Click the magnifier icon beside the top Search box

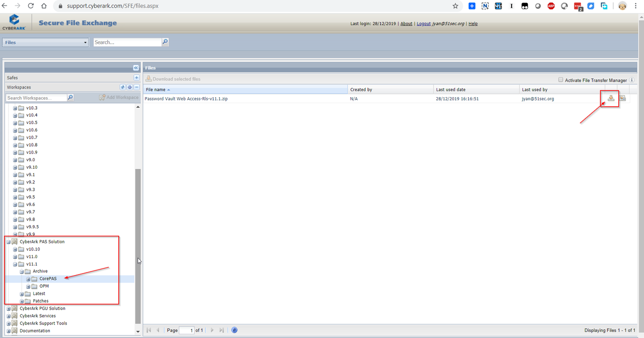(165, 42)
